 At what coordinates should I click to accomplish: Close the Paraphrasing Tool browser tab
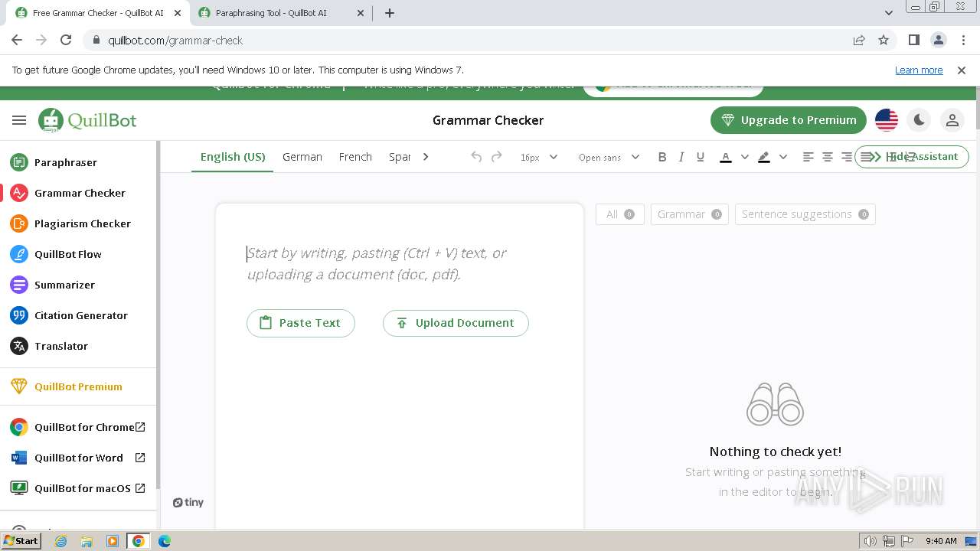[x=361, y=13]
